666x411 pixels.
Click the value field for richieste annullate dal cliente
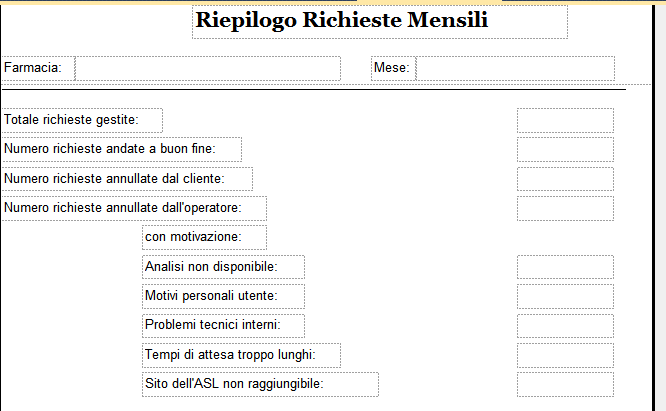tap(565, 179)
